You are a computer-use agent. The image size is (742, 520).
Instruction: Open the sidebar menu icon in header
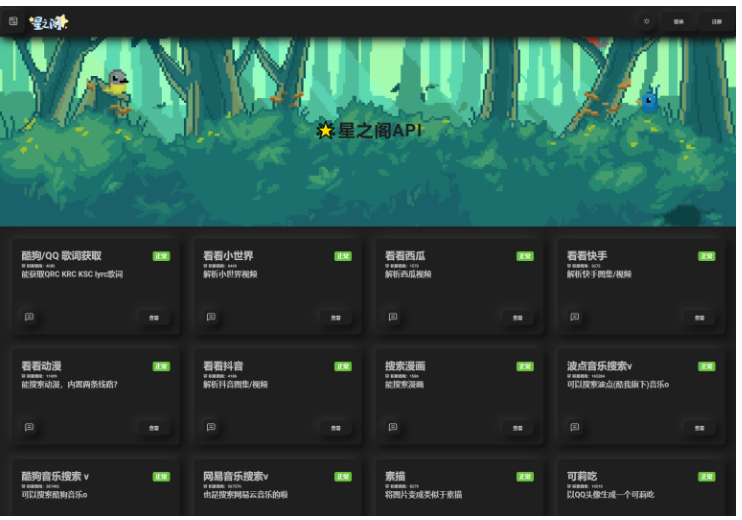(x=13, y=21)
